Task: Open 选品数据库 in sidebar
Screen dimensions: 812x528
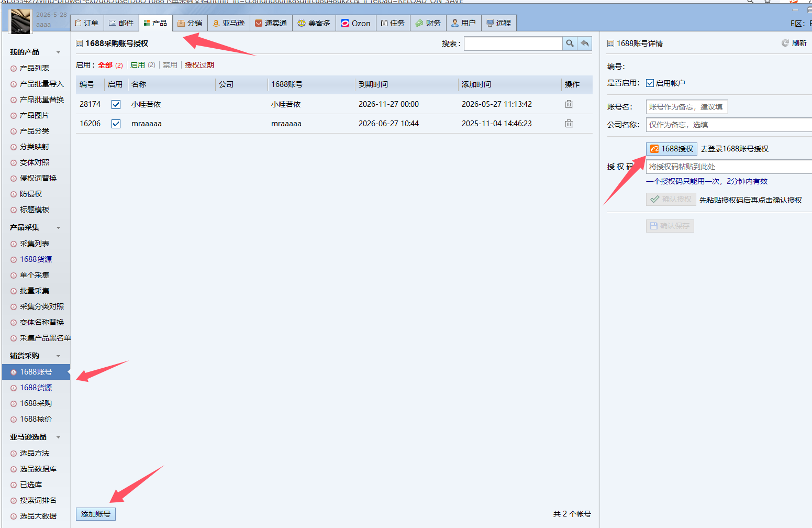Action: point(38,469)
